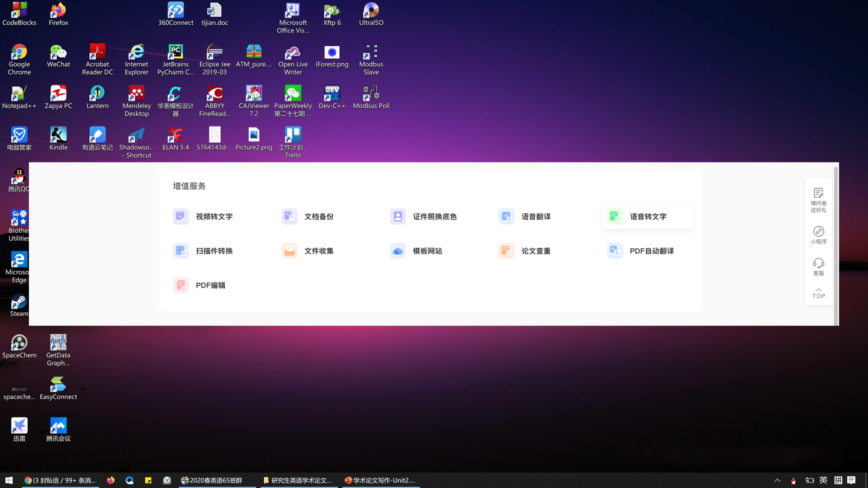Open 论文查重 paper plagiarism check
868x488 pixels.
point(525,251)
